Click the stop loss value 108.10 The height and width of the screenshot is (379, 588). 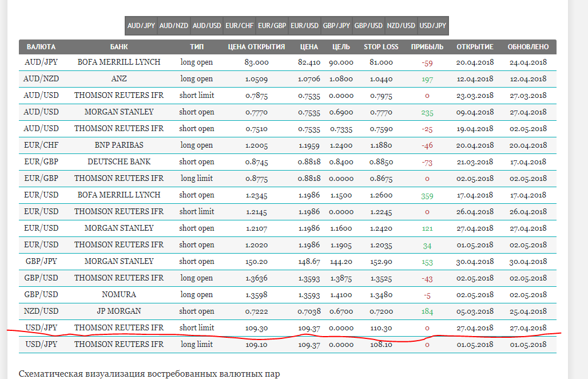click(381, 345)
